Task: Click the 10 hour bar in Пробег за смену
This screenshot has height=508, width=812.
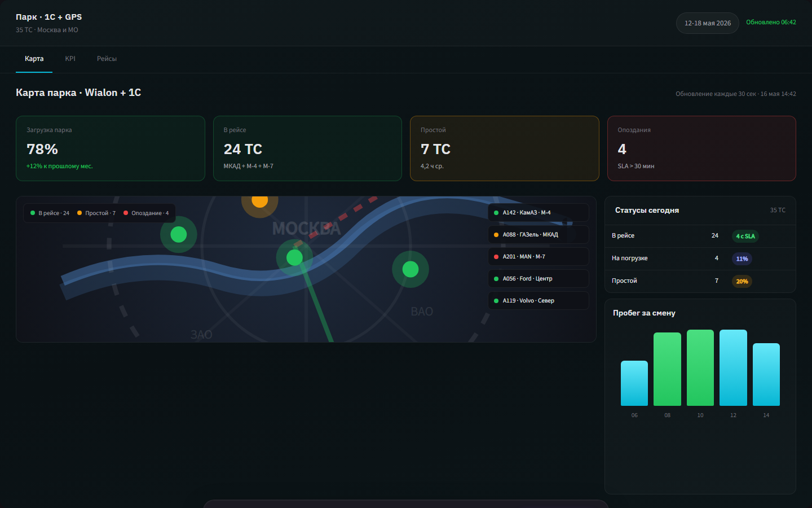Action: (x=700, y=368)
